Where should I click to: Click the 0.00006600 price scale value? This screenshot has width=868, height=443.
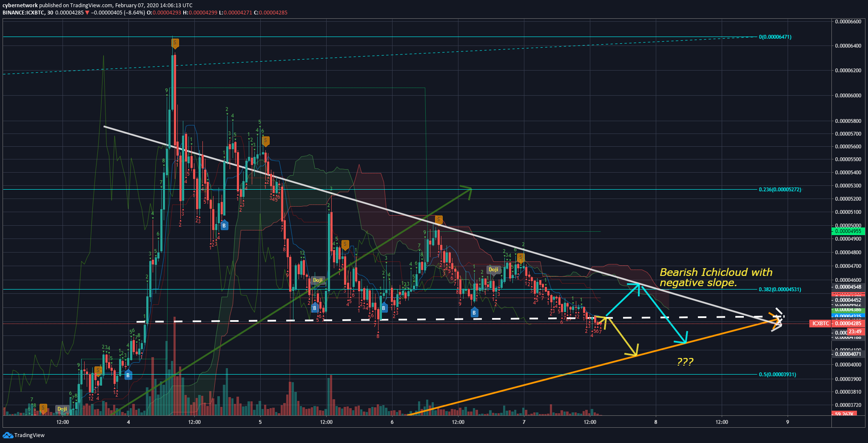[x=848, y=21]
